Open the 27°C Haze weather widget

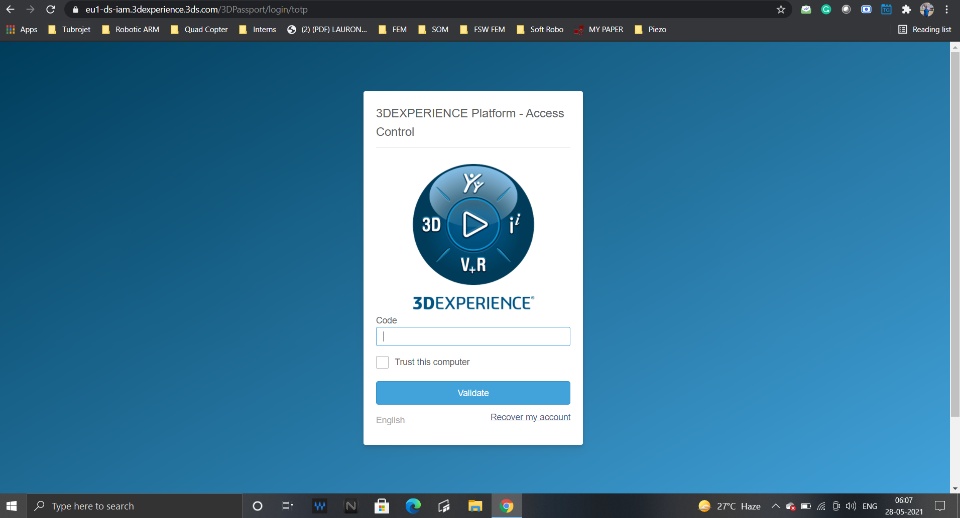coord(730,506)
